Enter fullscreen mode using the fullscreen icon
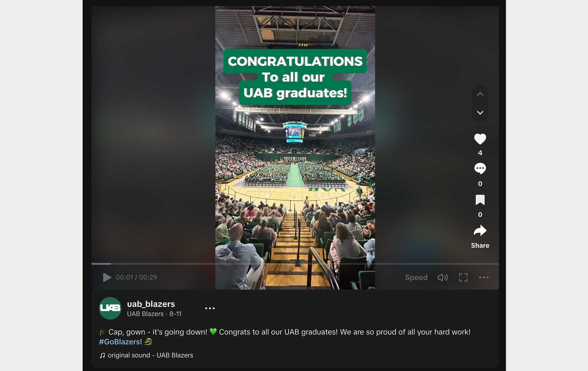 [x=463, y=277]
